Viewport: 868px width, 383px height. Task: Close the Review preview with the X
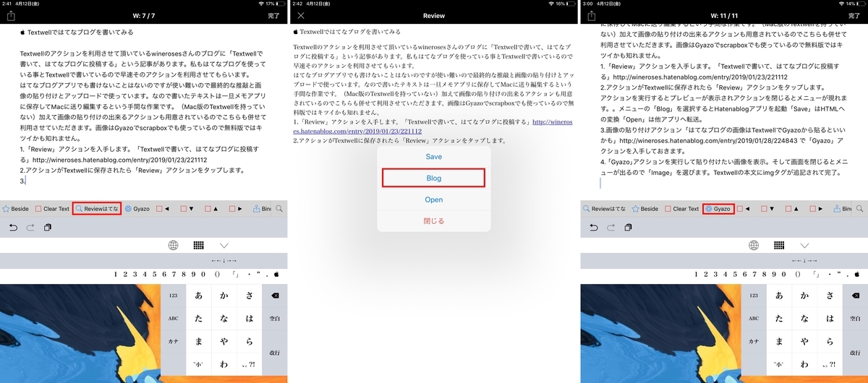click(x=301, y=15)
